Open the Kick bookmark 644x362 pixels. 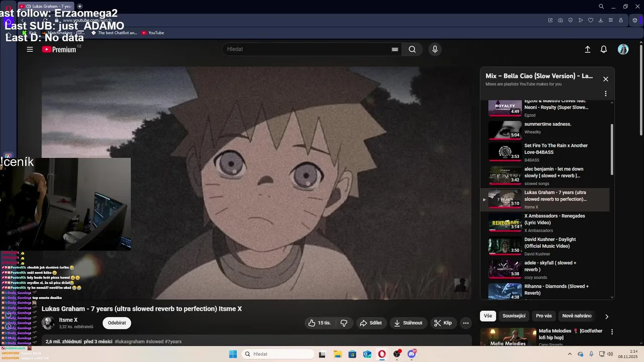click(x=30, y=33)
